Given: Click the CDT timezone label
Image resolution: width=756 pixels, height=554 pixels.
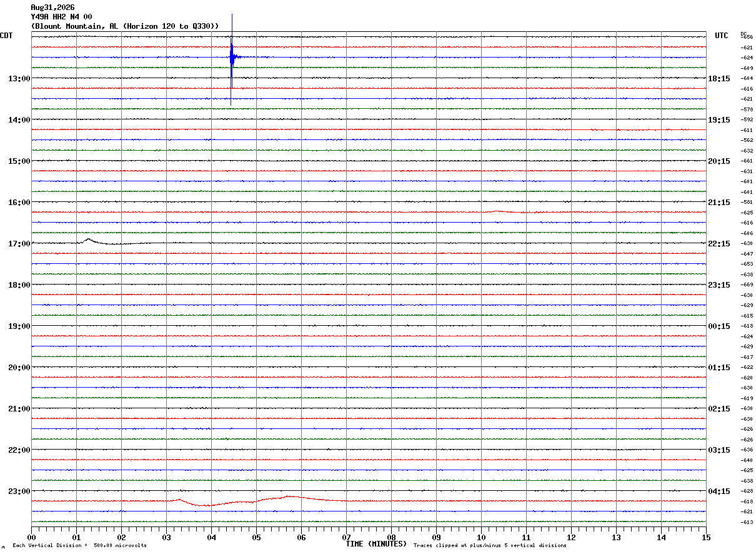Looking at the screenshot, I should point(6,36).
